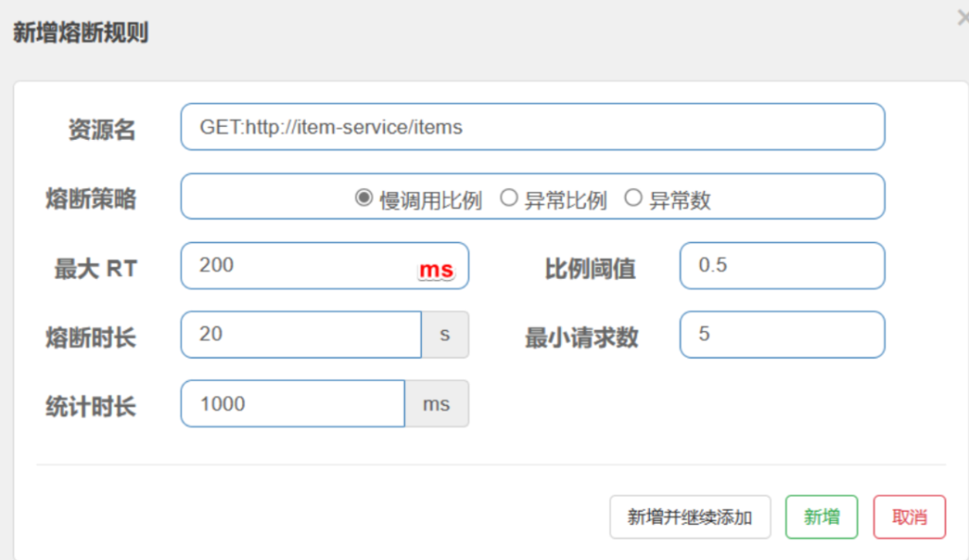Click the 统计时长 input with value 1000
The width and height of the screenshot is (969, 560).
[292, 404]
